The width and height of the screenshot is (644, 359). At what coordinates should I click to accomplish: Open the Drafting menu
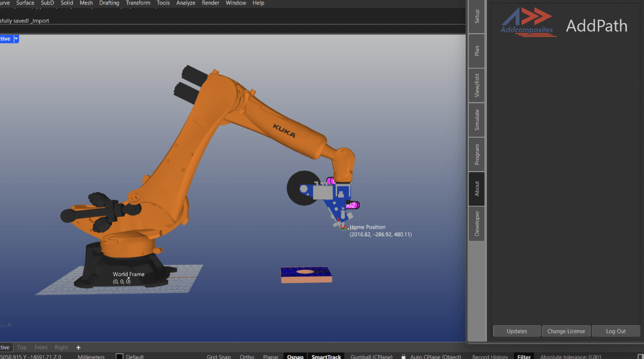point(109,3)
